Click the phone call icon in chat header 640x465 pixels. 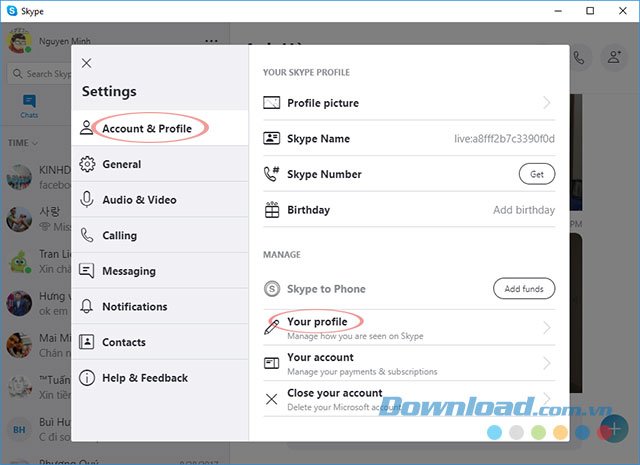click(579, 58)
